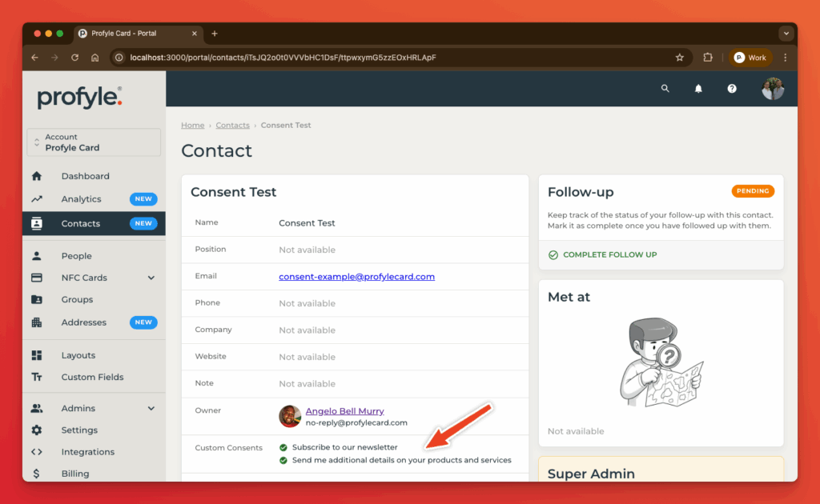Bookmark this page with star icon
This screenshot has height=504, width=820.
[680, 58]
